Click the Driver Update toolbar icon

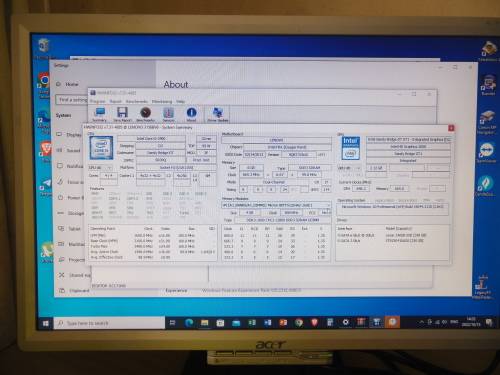pos(218,115)
